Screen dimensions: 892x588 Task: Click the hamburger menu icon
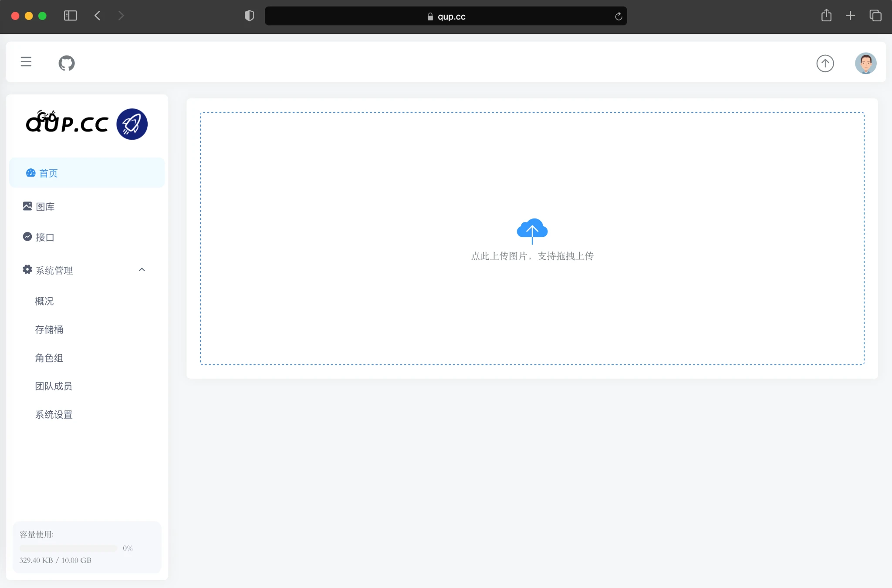pos(26,62)
